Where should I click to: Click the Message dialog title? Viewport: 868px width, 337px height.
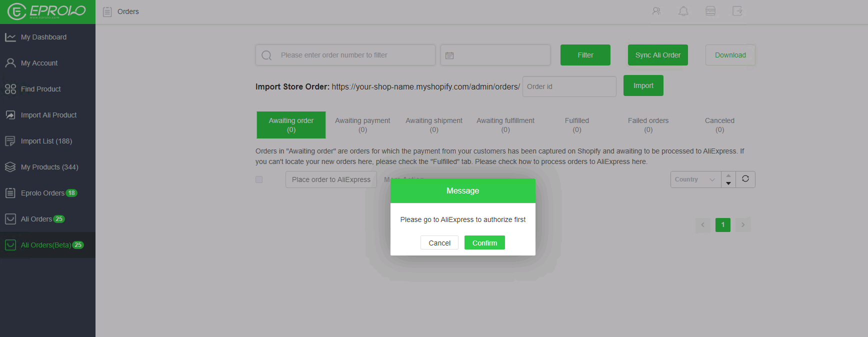[x=462, y=191]
